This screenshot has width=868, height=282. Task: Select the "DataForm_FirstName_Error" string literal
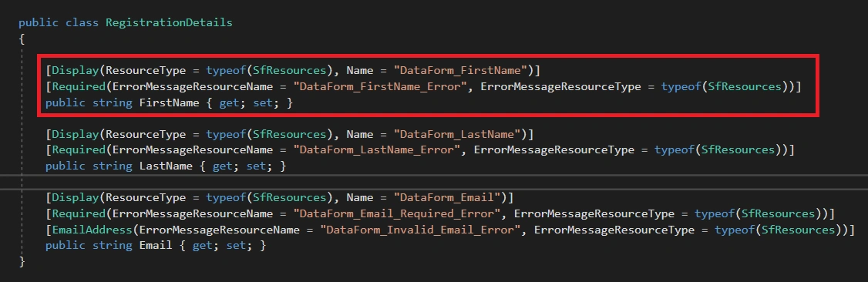click(x=380, y=87)
